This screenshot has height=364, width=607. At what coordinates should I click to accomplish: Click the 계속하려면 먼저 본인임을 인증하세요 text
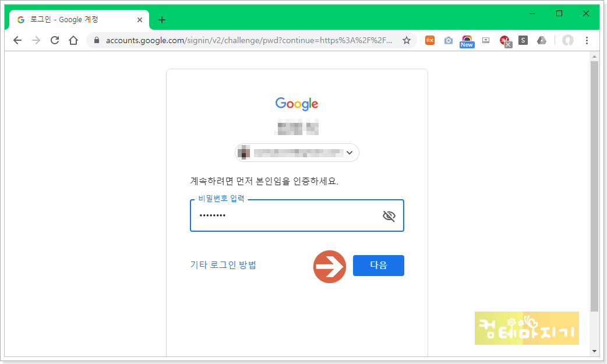pos(264,181)
